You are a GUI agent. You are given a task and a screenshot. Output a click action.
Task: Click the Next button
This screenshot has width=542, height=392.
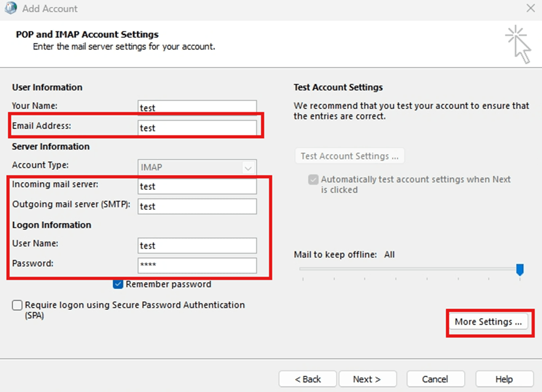pos(367,379)
